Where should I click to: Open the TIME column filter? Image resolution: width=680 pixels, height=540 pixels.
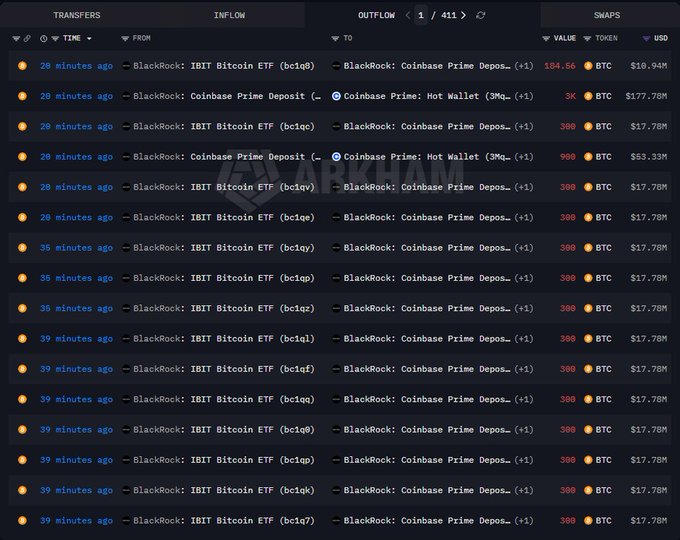point(55,39)
